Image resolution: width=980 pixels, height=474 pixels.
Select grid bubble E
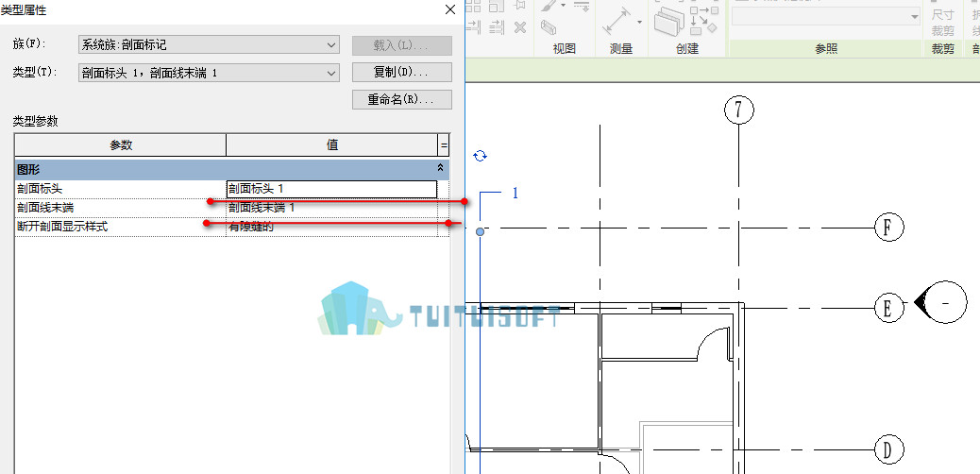(888, 308)
